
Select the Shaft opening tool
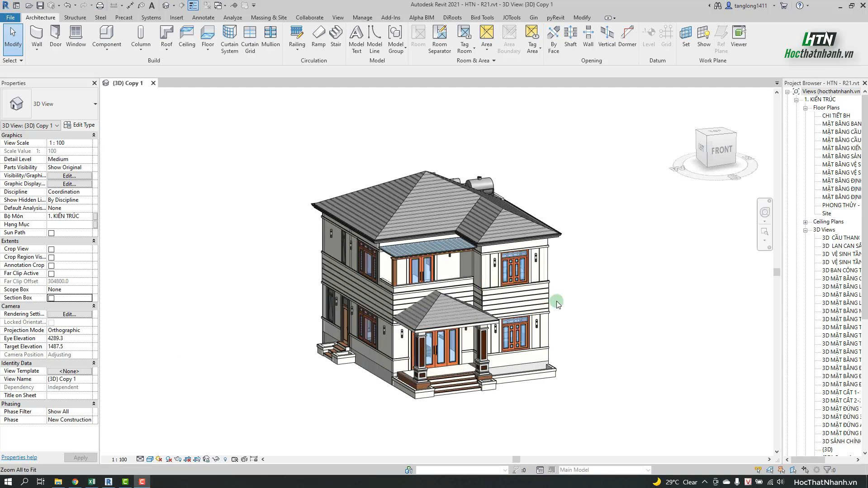pyautogui.click(x=570, y=36)
